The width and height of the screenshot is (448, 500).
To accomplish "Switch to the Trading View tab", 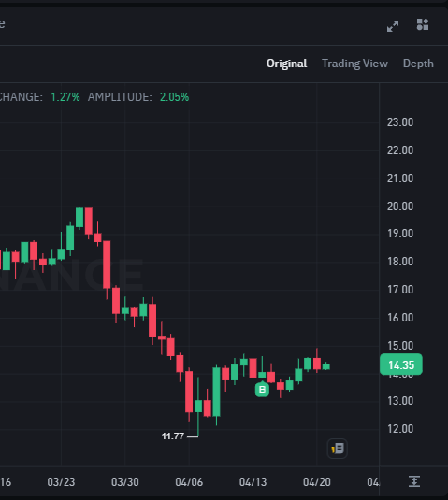I will [x=354, y=64].
